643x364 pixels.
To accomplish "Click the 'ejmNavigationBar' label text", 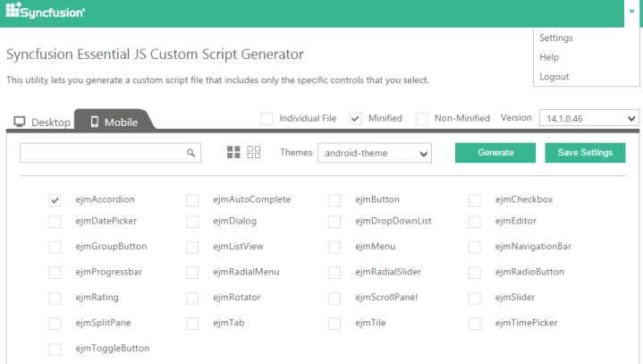I will pyautogui.click(x=533, y=246).
